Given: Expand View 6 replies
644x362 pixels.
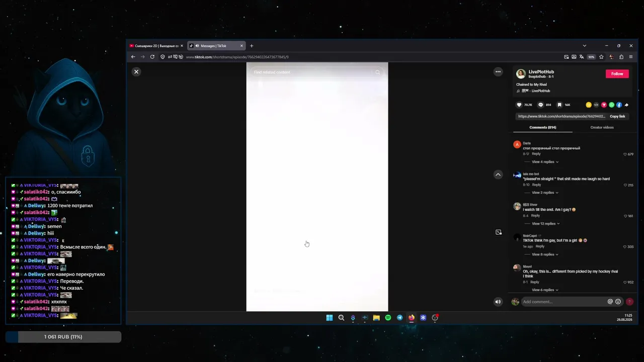Looking at the screenshot, I should pos(545,290).
